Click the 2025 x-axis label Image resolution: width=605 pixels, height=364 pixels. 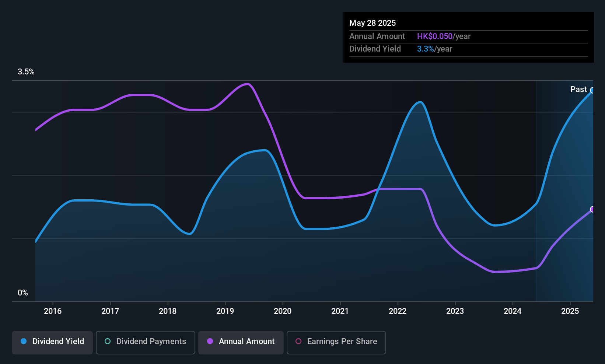[570, 311]
